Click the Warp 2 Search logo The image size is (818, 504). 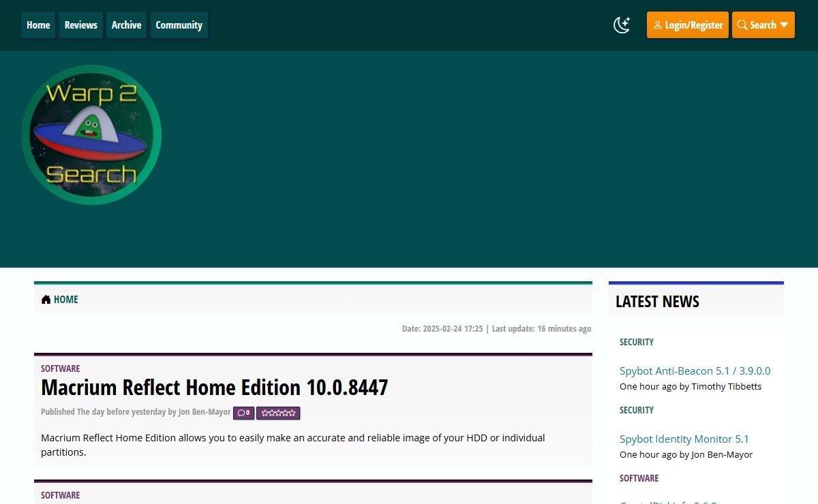pyautogui.click(x=91, y=135)
